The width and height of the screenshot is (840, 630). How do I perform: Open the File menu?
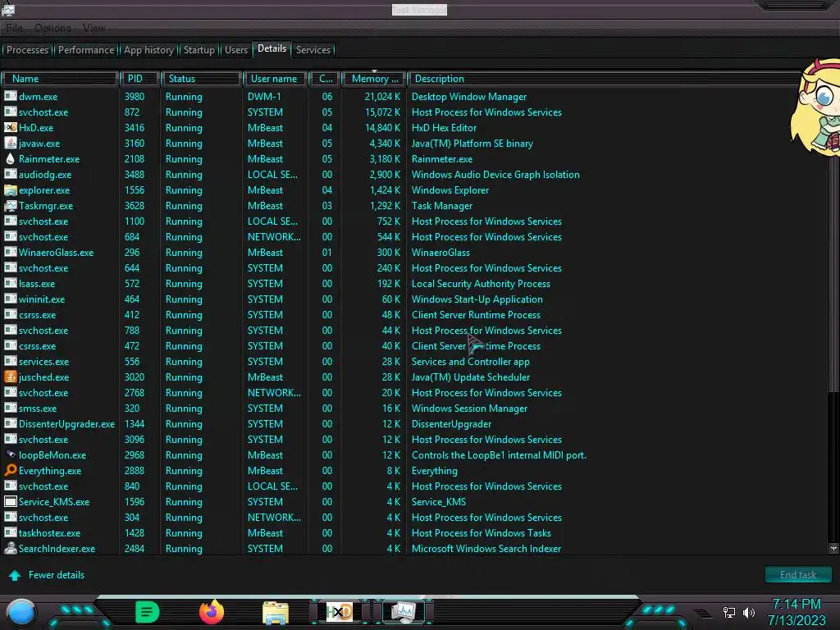tap(15, 28)
